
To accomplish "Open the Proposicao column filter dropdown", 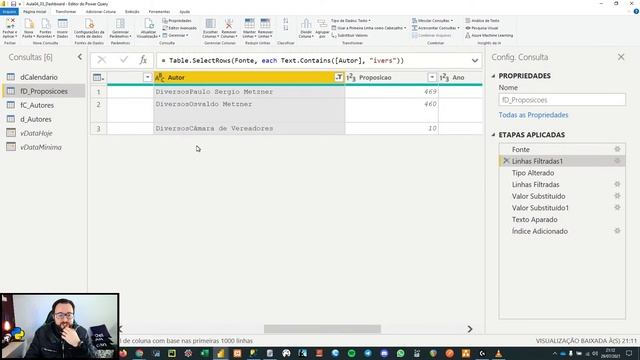I will [432, 77].
